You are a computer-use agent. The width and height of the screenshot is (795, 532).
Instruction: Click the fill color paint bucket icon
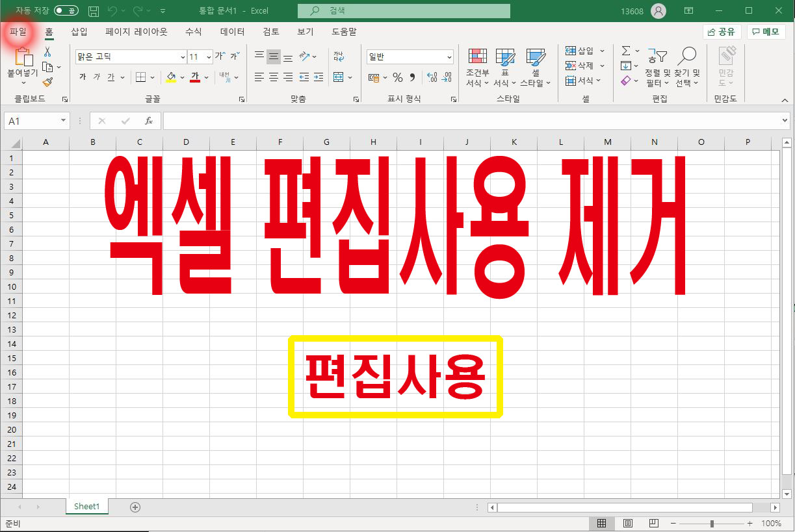[171, 77]
